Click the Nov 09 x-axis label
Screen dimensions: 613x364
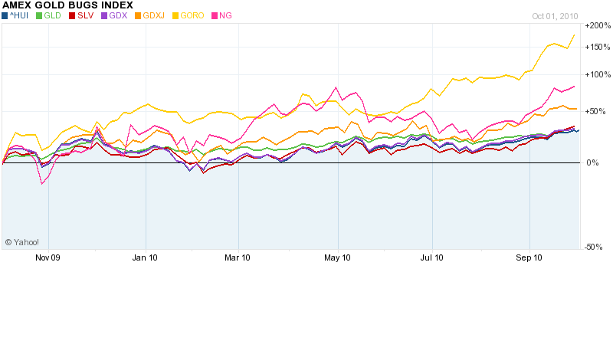point(48,257)
